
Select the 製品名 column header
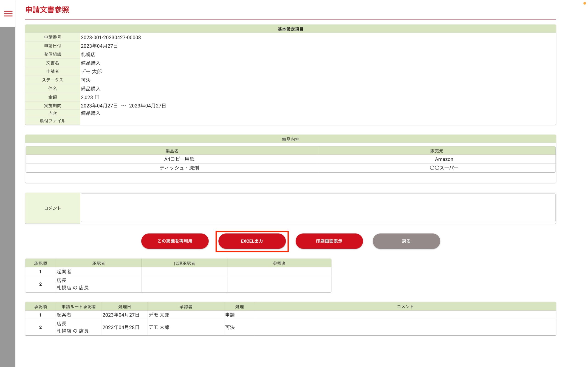[172, 151]
